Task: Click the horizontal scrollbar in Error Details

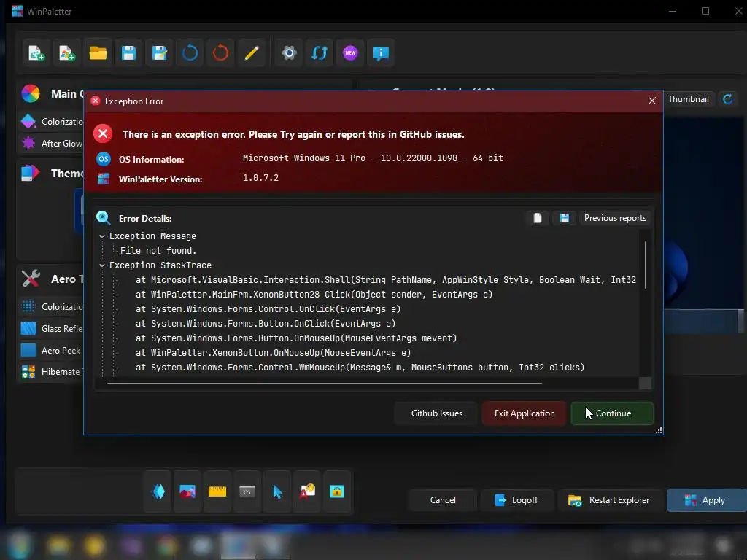Action: pyautogui.click(x=325, y=384)
